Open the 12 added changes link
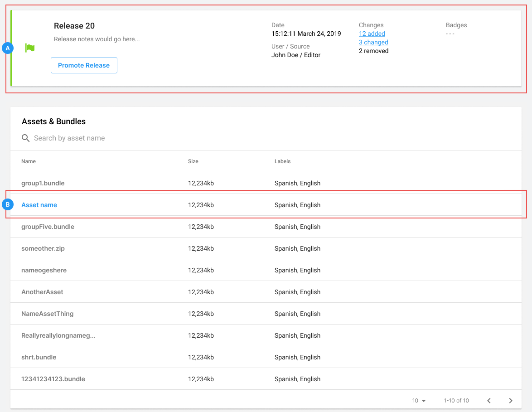This screenshot has height=412, width=532. coord(372,34)
